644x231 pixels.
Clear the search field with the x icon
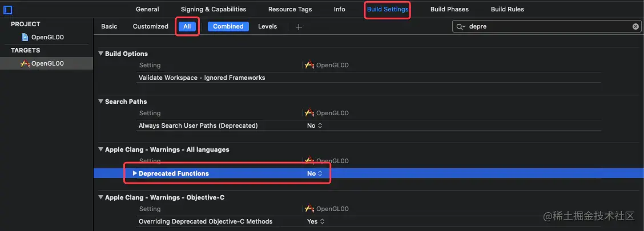click(x=635, y=27)
